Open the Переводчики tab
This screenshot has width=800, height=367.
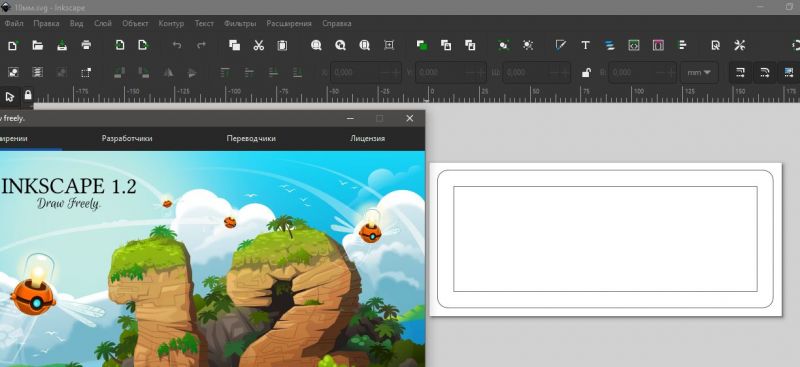[x=251, y=138]
